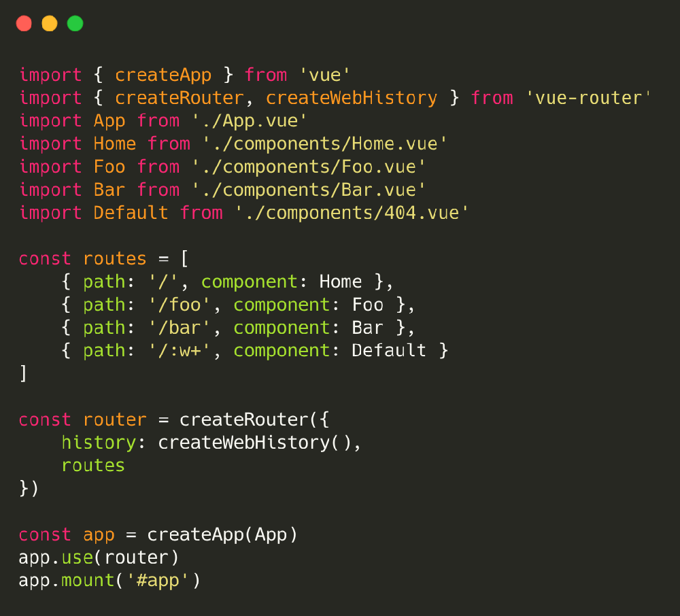Click the createApp(App) call
Image resolution: width=680 pixels, height=616 pixels.
coord(222,534)
